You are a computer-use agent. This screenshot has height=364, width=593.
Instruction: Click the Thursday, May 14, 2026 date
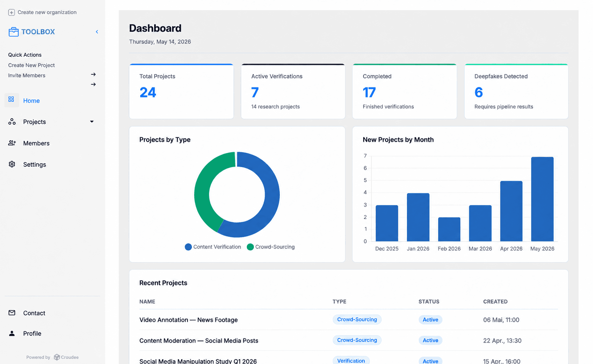(x=160, y=42)
